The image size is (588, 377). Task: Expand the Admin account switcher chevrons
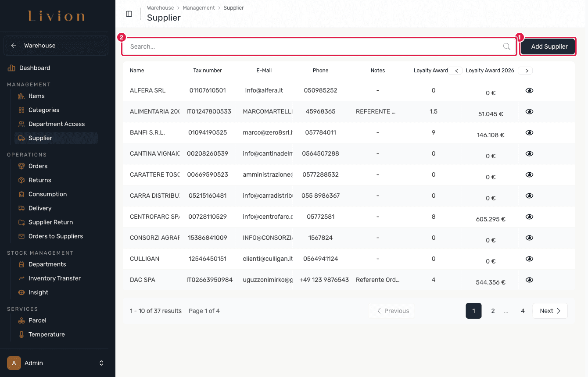click(101, 363)
